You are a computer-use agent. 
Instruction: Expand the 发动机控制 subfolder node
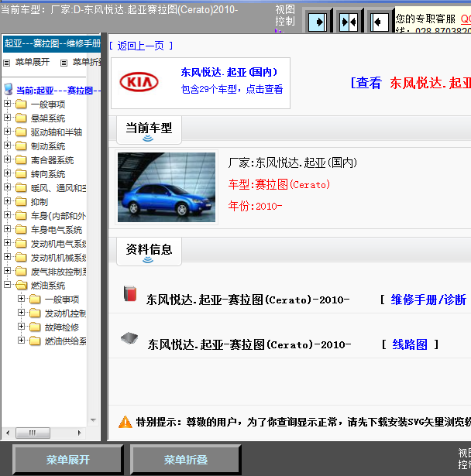pyautogui.click(x=21, y=313)
